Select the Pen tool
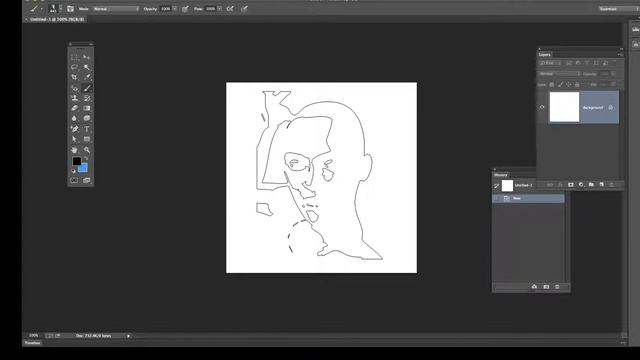Screen dimensions: 640x360 click(x=74, y=129)
